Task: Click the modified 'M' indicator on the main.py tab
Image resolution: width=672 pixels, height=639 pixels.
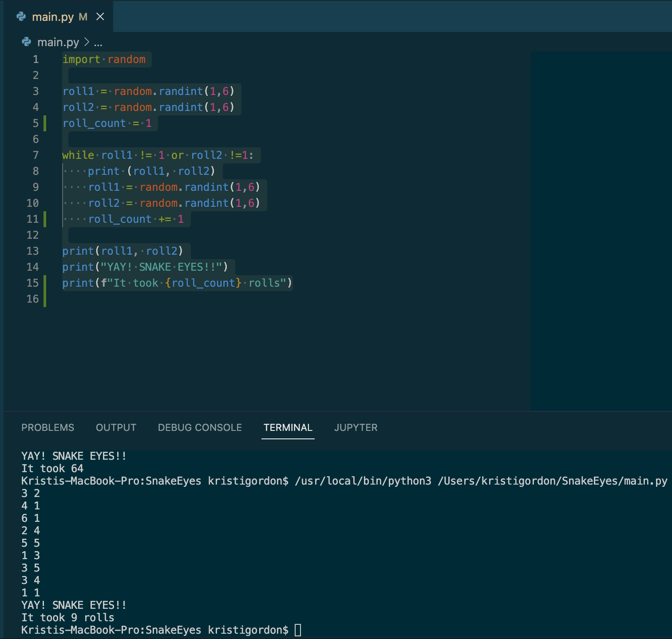Action: click(83, 16)
